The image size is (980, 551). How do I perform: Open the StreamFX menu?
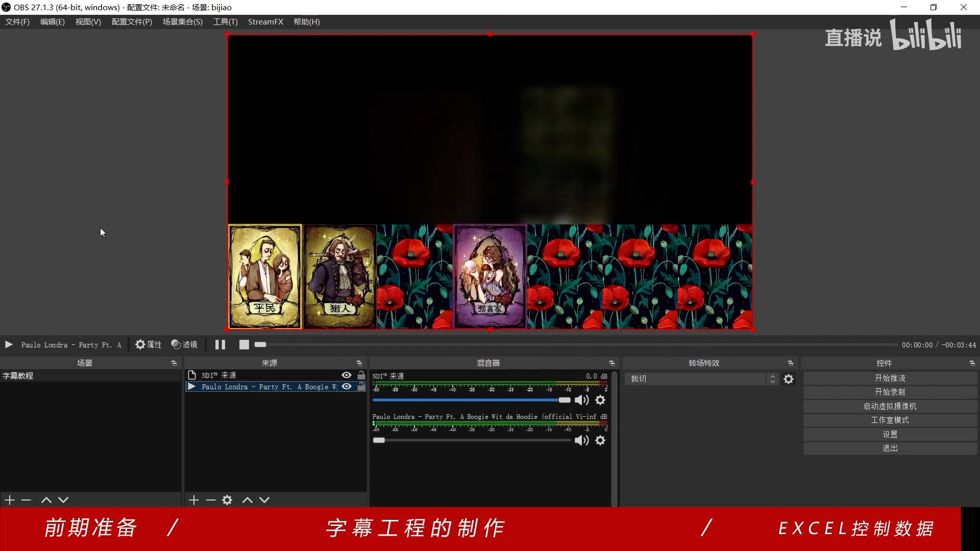point(265,22)
